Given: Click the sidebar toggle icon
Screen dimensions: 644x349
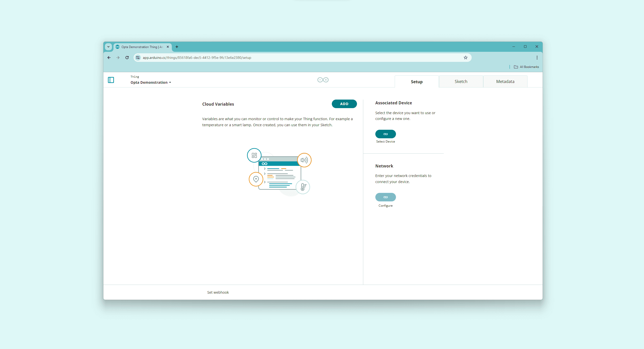Looking at the screenshot, I should [111, 80].
